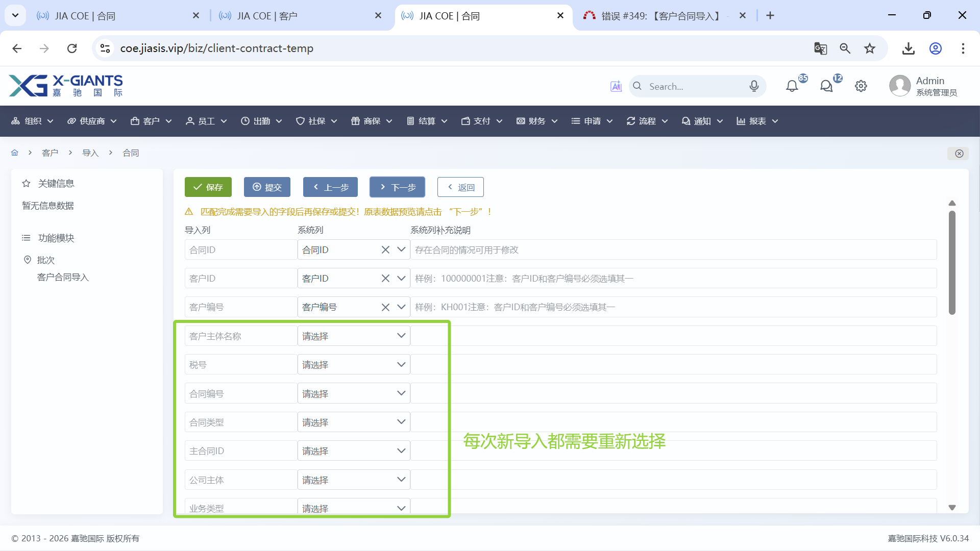Select 客户合同导入 in the sidebar
The height and width of the screenshot is (551, 980).
point(63,277)
